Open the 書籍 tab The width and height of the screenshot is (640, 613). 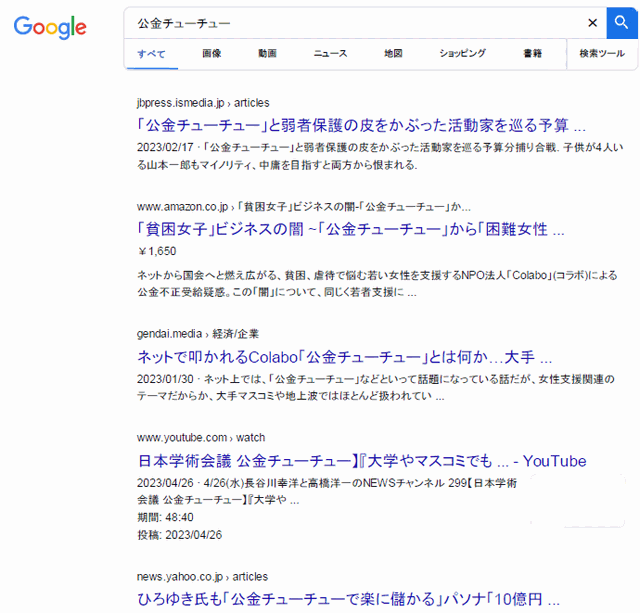pos(533,53)
